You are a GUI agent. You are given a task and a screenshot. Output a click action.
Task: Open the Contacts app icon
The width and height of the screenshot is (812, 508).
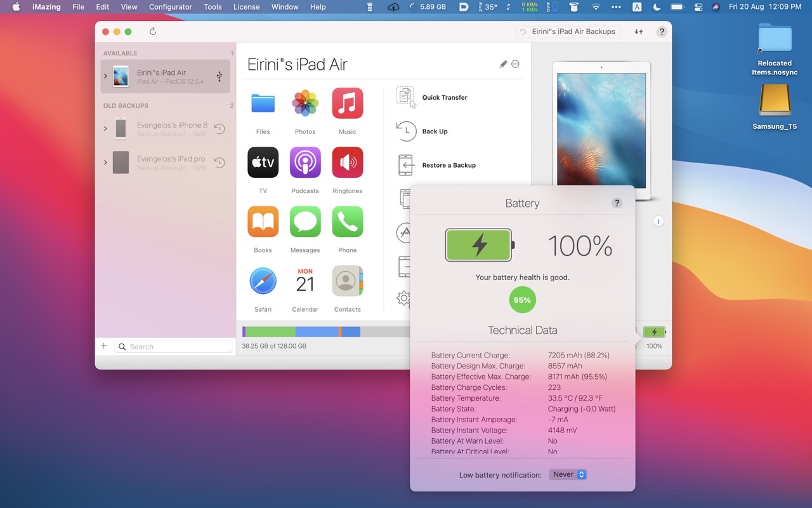(x=348, y=281)
